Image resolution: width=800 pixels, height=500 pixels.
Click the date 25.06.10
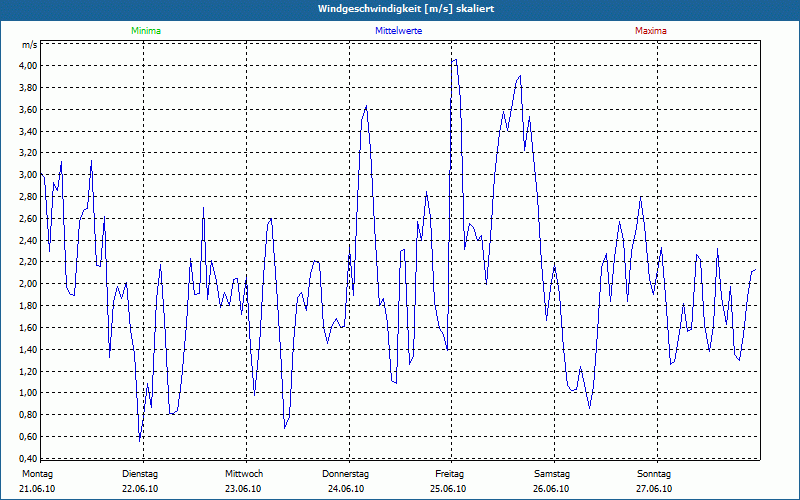point(448,489)
